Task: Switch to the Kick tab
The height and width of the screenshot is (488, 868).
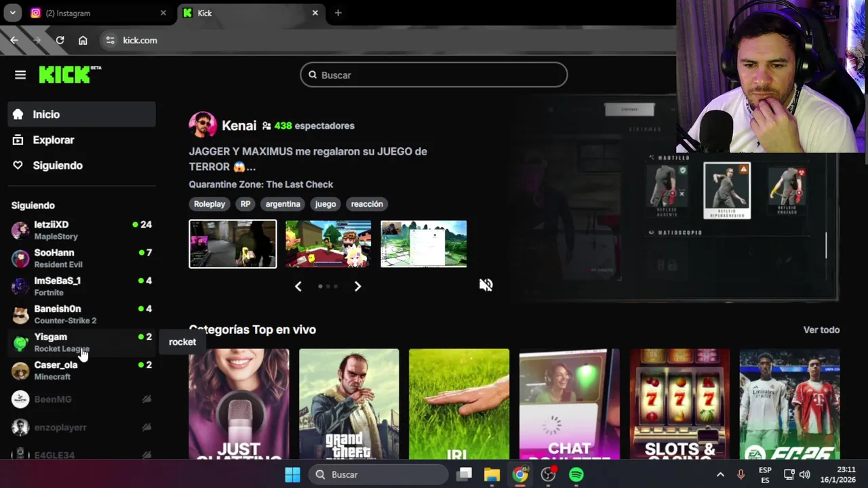Action: pos(251,13)
